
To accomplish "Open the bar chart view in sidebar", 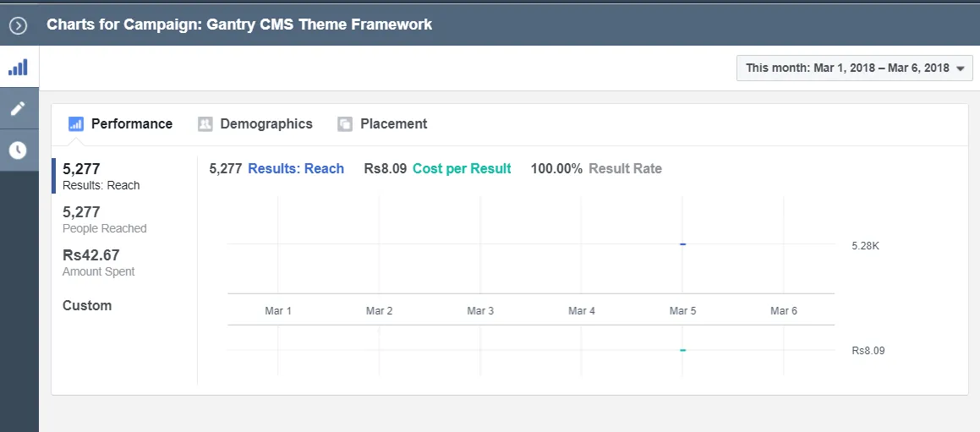I will (19, 67).
